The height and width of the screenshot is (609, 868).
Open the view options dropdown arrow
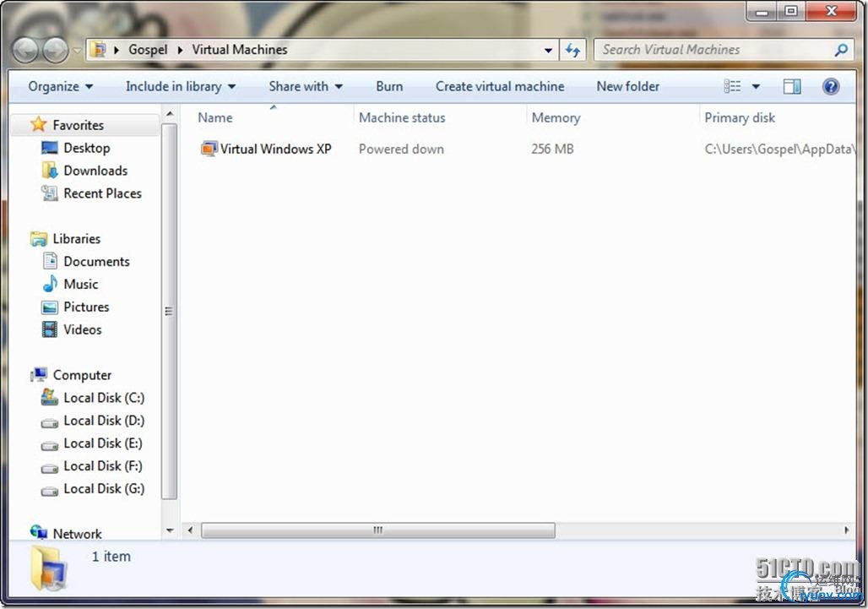(756, 87)
